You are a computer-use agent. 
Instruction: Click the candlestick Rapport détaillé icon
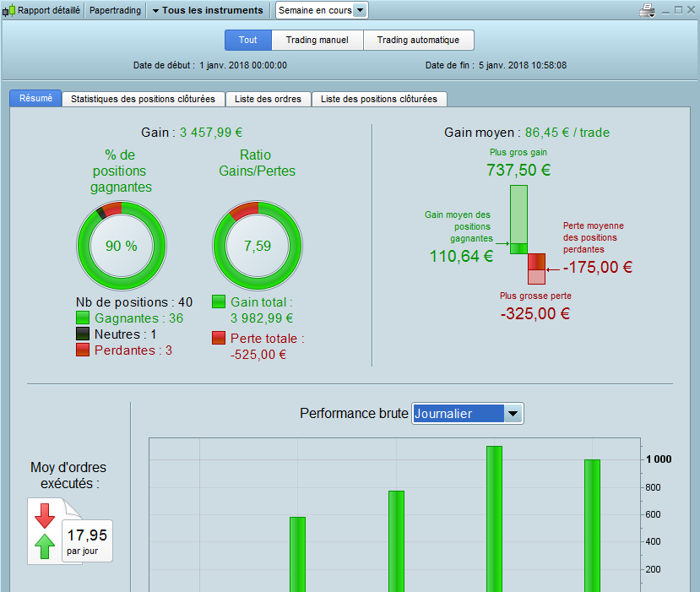(x=8, y=10)
